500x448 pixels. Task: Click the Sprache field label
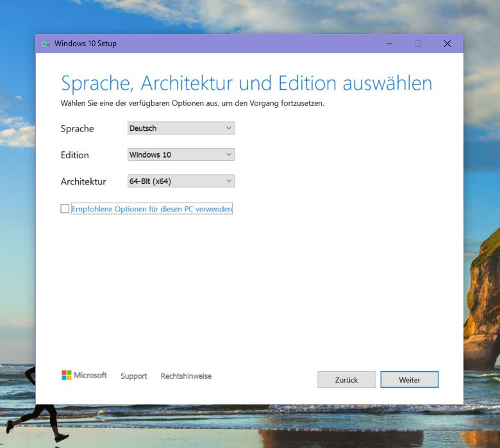(x=77, y=128)
